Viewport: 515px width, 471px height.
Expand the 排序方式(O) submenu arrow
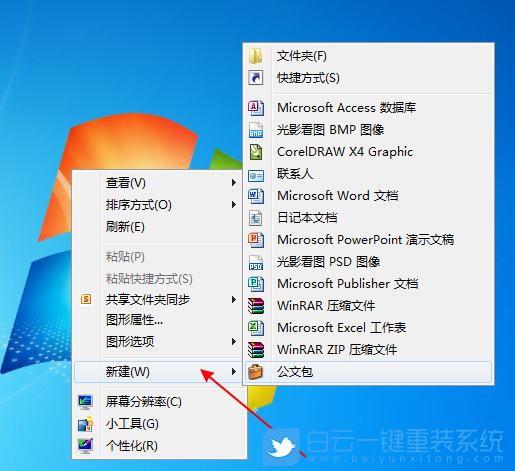click(234, 205)
